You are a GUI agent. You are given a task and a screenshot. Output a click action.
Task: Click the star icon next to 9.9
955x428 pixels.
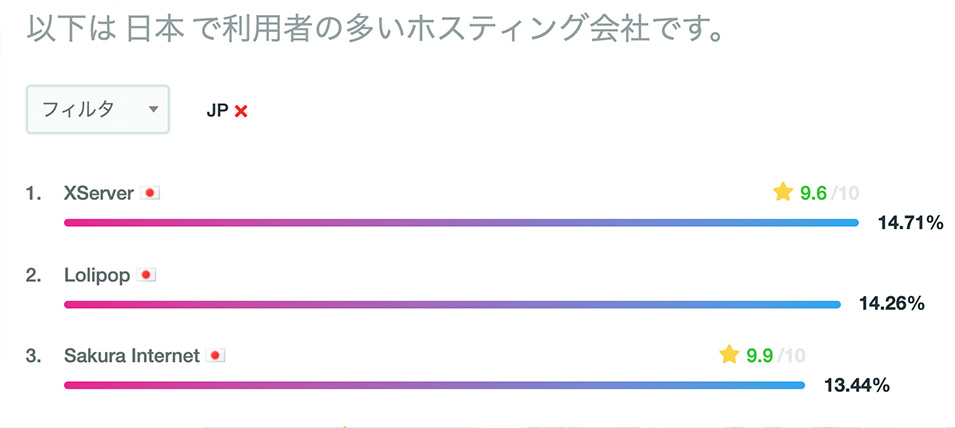point(729,354)
